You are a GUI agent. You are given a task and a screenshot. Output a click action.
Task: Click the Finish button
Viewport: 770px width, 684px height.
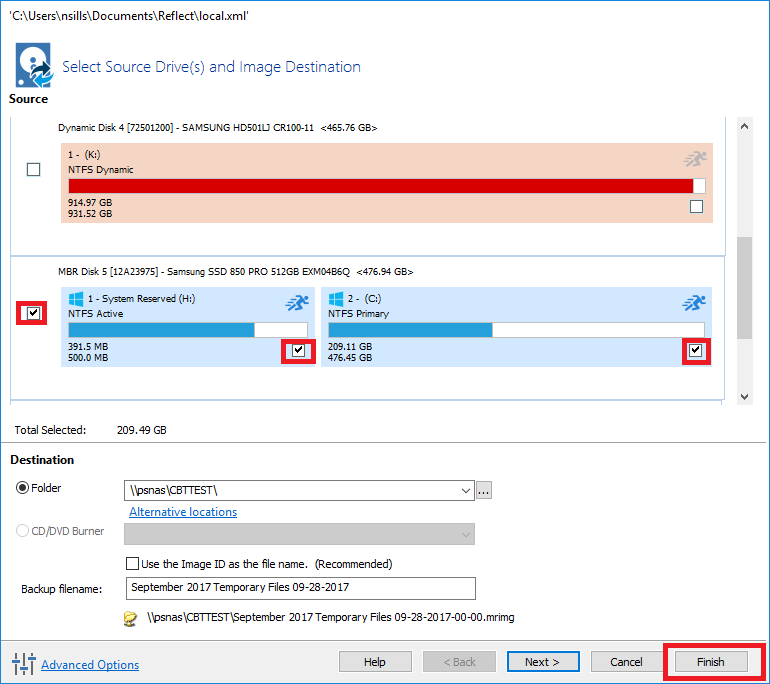point(710,662)
